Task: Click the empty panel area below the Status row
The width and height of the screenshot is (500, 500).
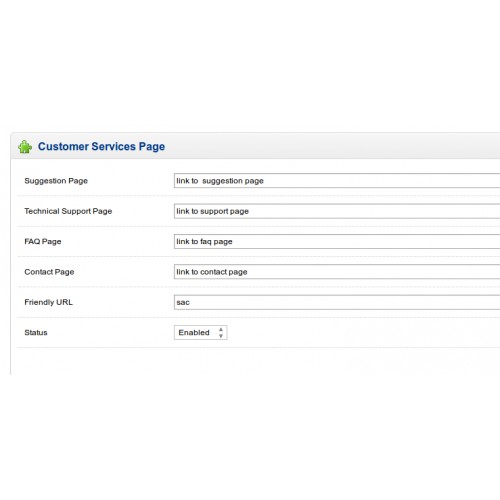Action: (255, 361)
